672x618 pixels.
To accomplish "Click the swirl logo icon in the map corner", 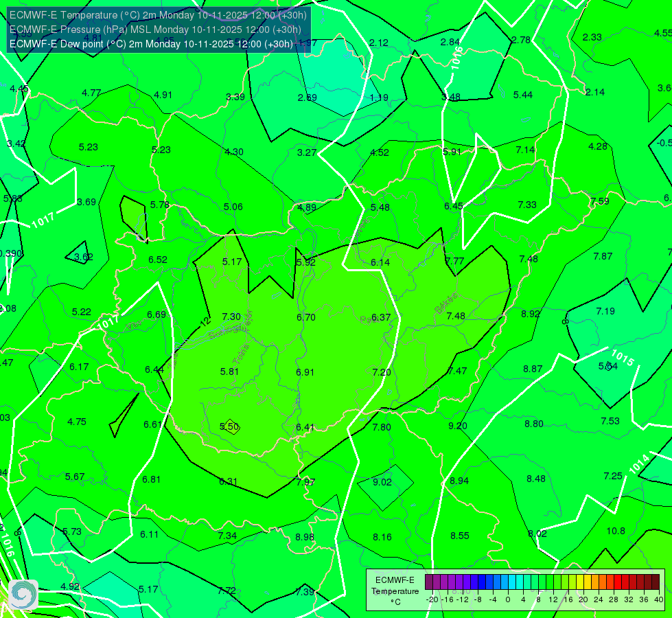I will click(x=23, y=595).
